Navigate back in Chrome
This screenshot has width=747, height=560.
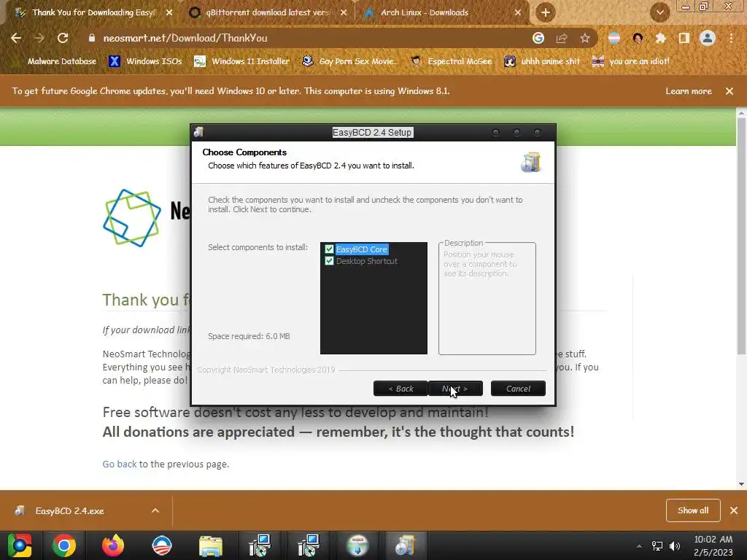[16, 38]
